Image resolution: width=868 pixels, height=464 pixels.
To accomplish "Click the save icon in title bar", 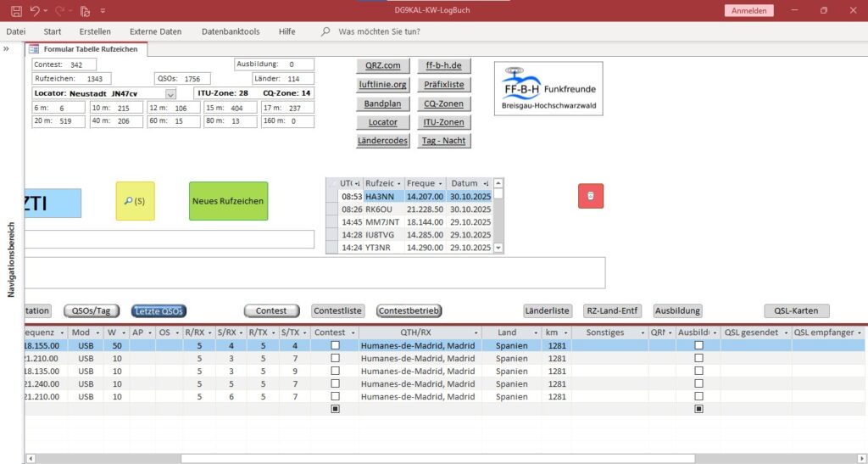I will 16,11.
